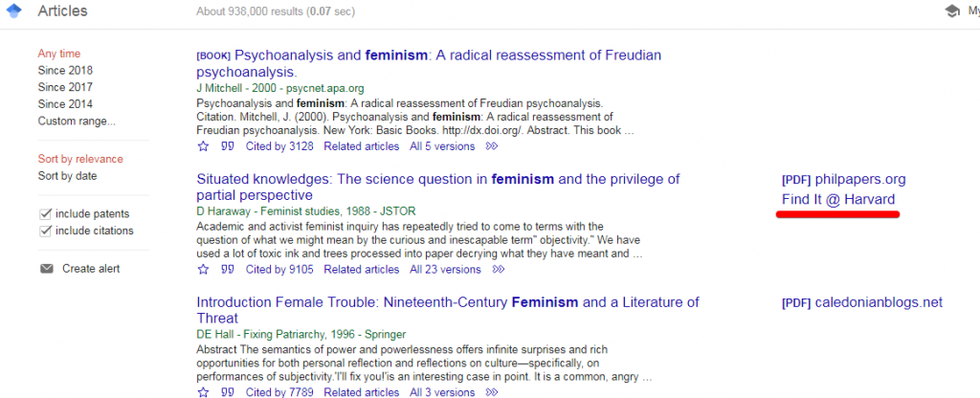Show more options for Female Trouble result
This screenshot has width=980, height=398.
(x=492, y=392)
